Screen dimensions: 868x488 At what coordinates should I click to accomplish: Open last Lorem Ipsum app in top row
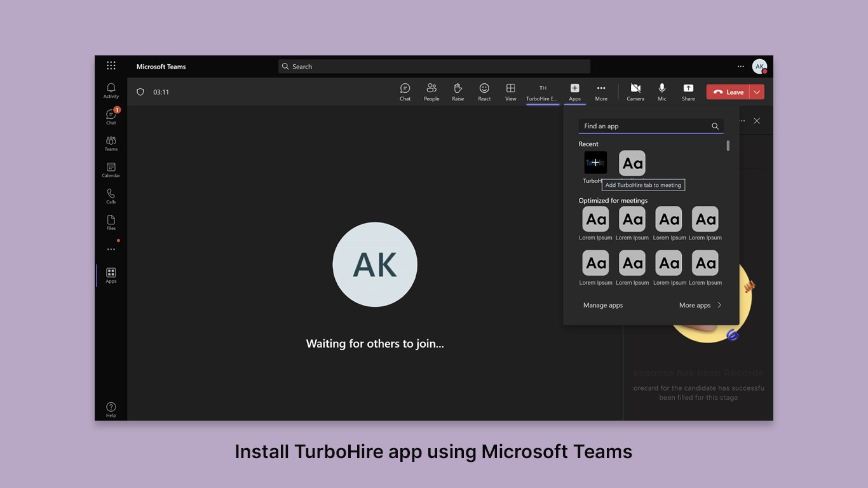(705, 223)
